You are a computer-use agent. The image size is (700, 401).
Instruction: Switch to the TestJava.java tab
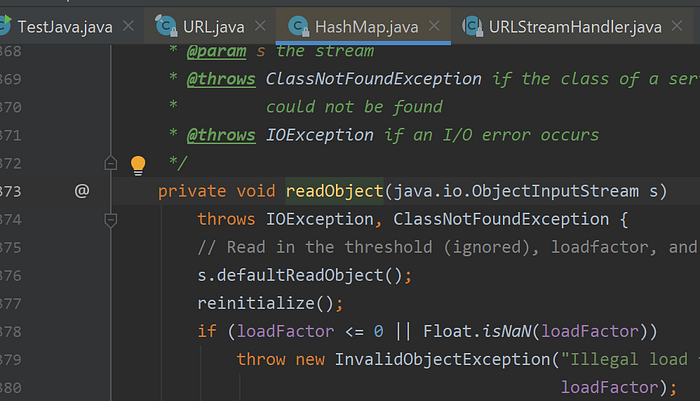coord(65,27)
